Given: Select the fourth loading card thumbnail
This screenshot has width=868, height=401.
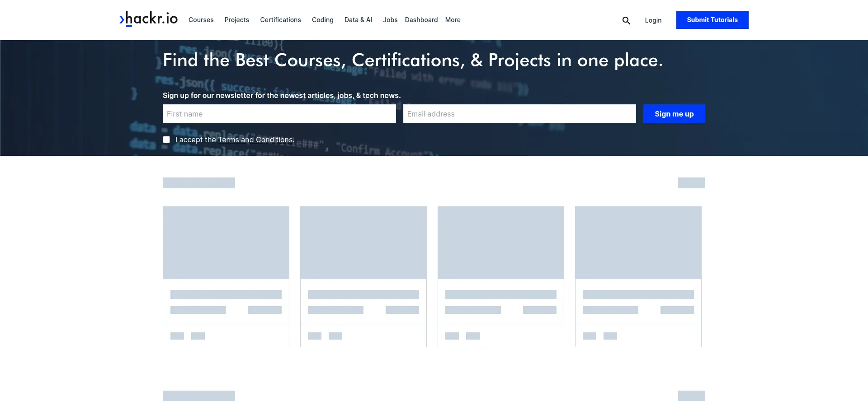Looking at the screenshot, I should (x=638, y=242).
